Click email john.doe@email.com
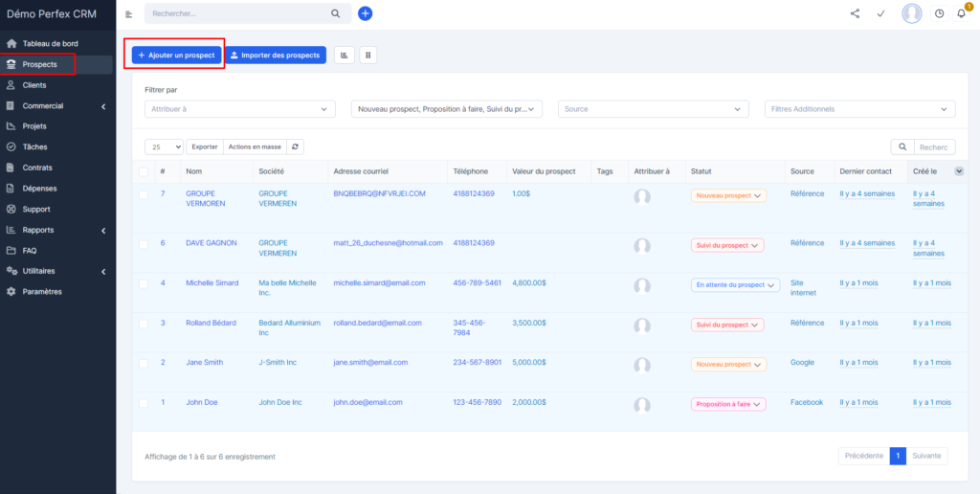Viewport: 980px width, 494px height. (x=368, y=402)
